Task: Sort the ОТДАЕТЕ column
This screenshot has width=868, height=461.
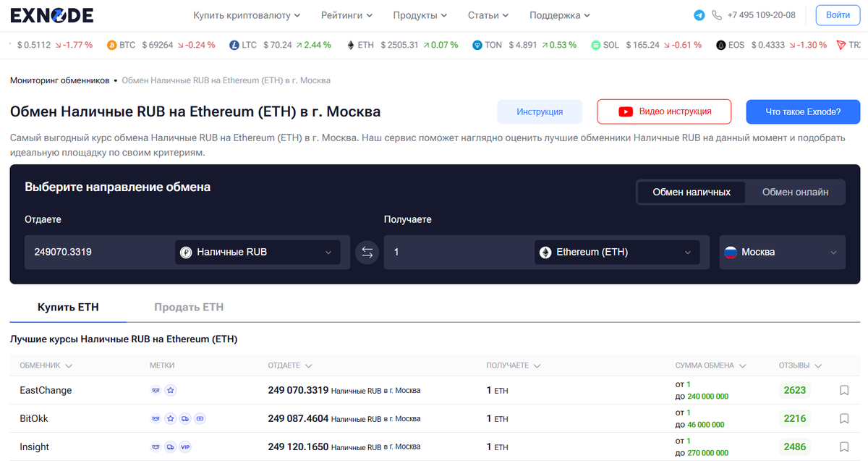Action: pyautogui.click(x=290, y=365)
